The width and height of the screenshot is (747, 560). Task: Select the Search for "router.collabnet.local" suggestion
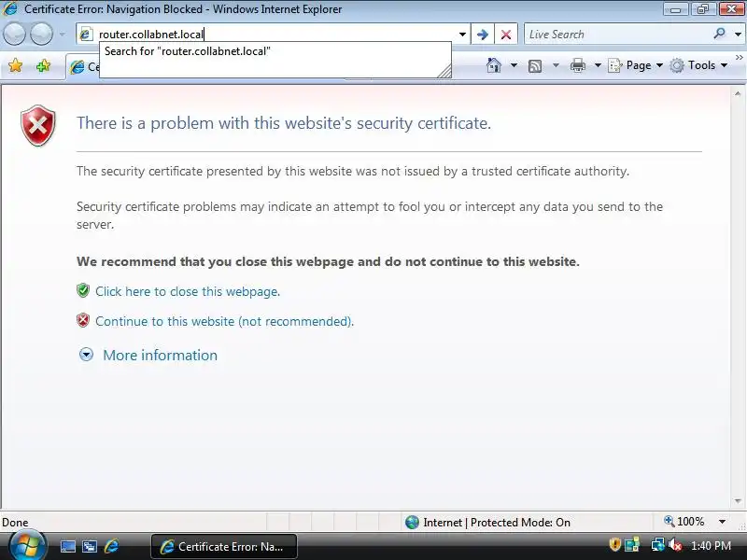pos(275,51)
